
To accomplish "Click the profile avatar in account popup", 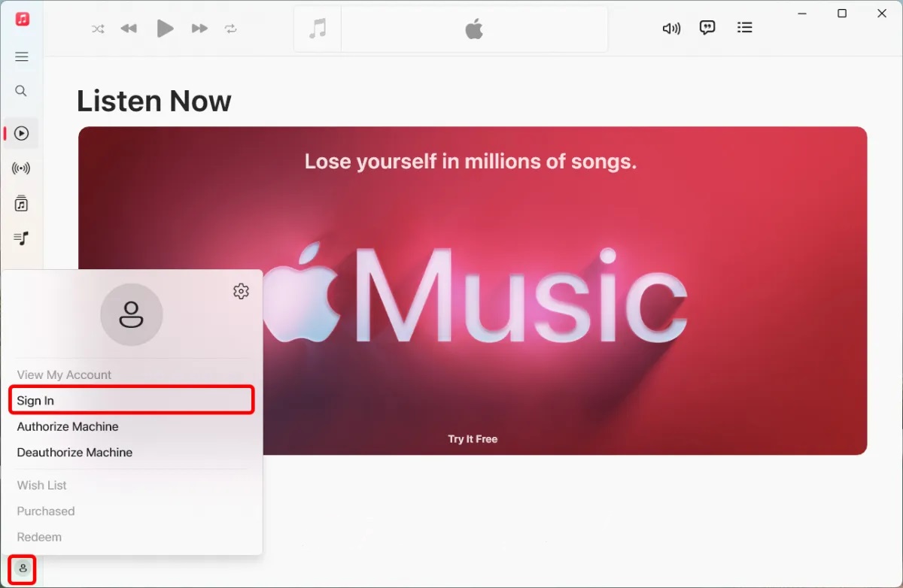I will point(132,314).
